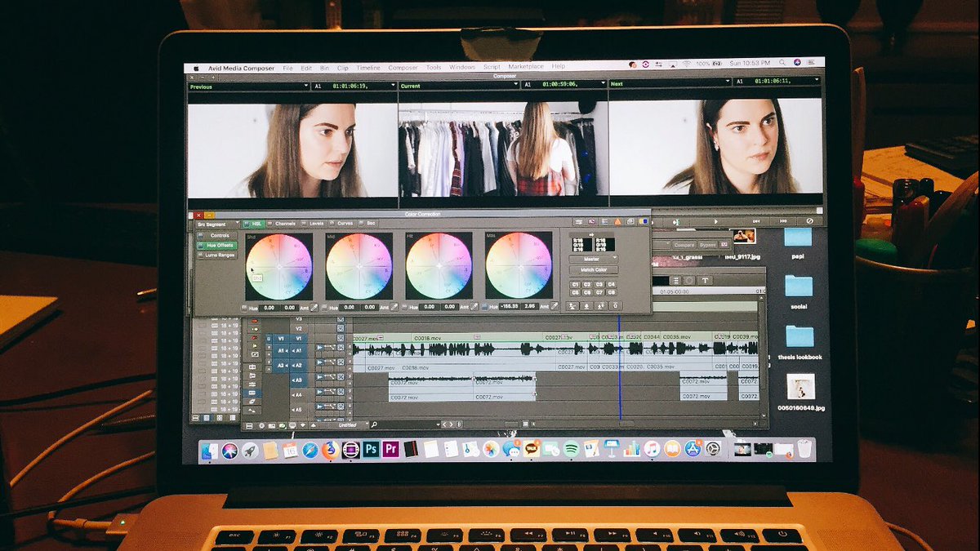Click the orange warning triangle icon in Color Correction
Image resolution: width=980 pixels, height=551 pixels.
click(618, 222)
